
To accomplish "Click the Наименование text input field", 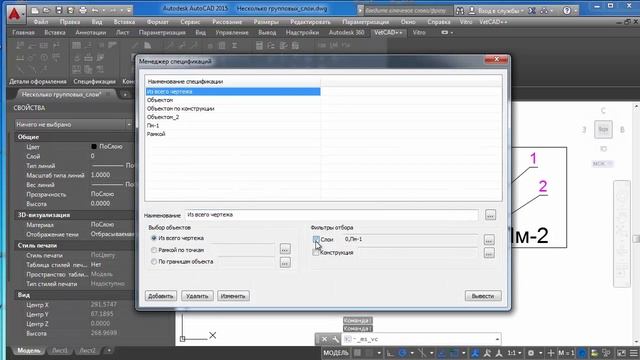I will click(x=331, y=215).
